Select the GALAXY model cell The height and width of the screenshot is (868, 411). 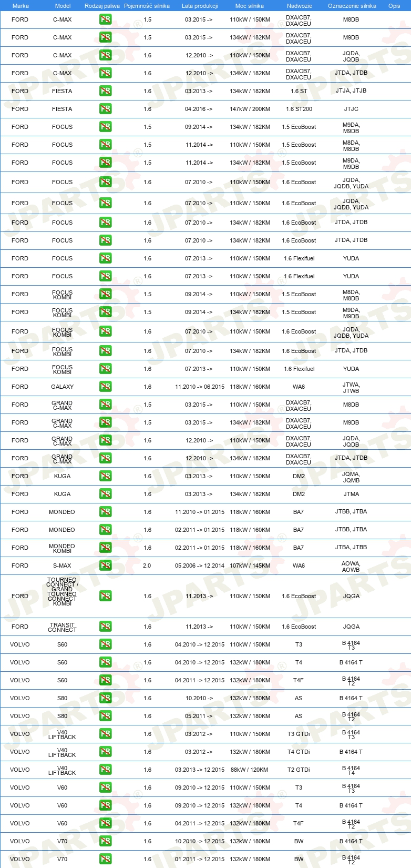pos(63,387)
